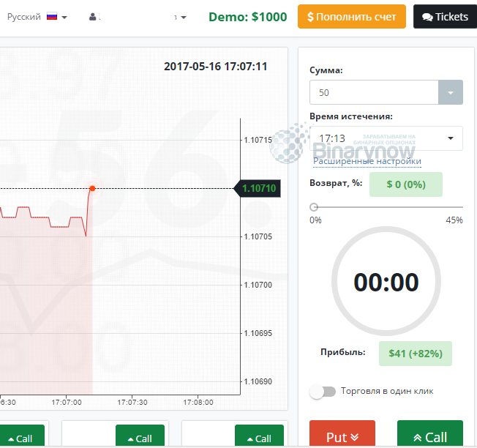Click the Возврат $ 0 (0%) value
This screenshot has height=448, width=477.
[406, 184]
